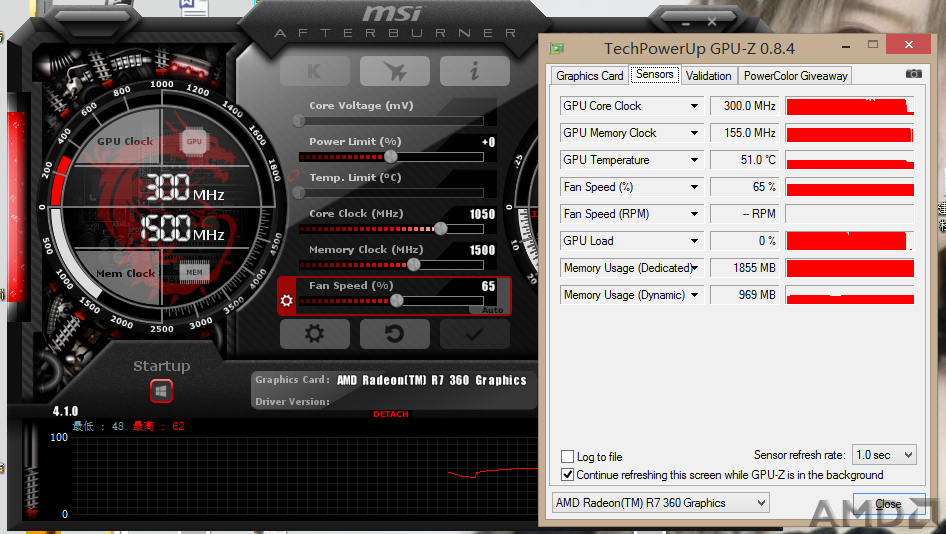
Task: Reset Afterburner settings with circular arrow
Action: coord(395,334)
